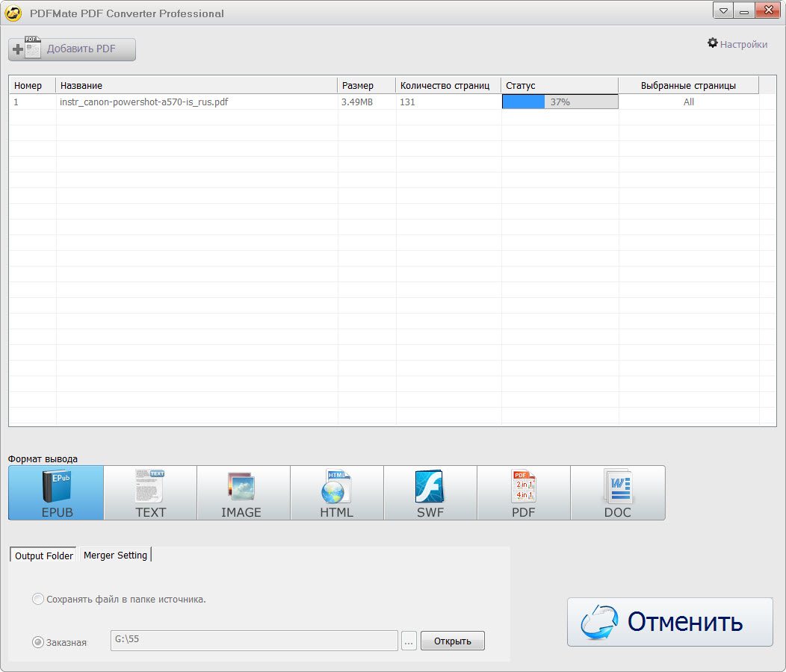786x672 pixels.
Task: Cancel conversion with Отменить button
Action: pyautogui.click(x=669, y=622)
